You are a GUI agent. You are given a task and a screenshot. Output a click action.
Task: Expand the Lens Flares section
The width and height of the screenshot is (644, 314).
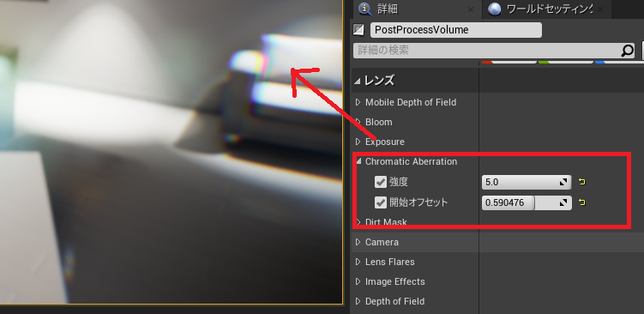358,262
